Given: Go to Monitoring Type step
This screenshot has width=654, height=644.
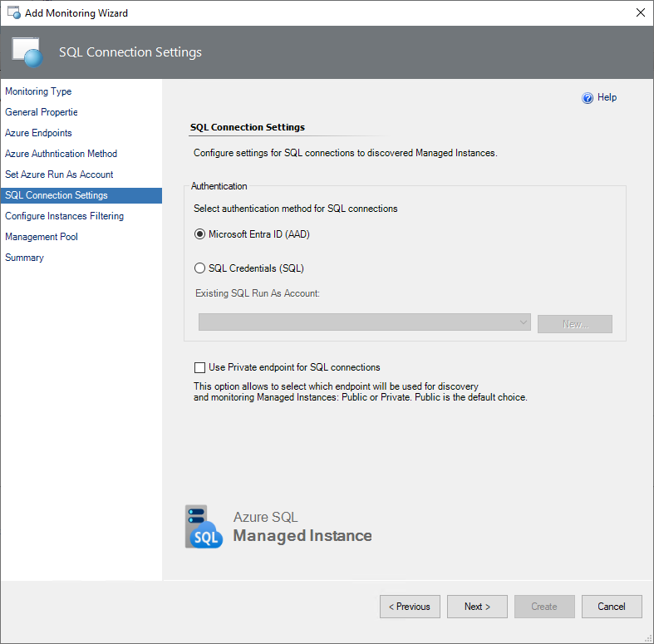Looking at the screenshot, I should 38,91.
